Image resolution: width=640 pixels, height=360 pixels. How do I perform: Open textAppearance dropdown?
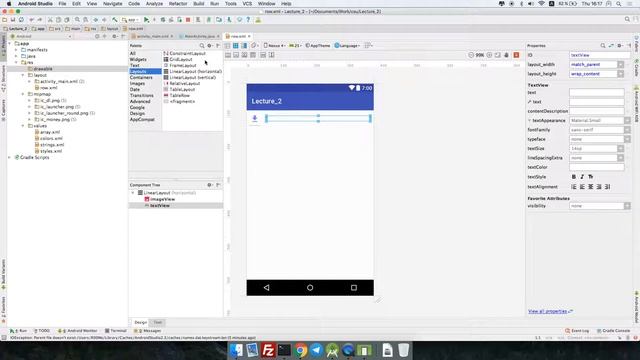tap(627, 120)
